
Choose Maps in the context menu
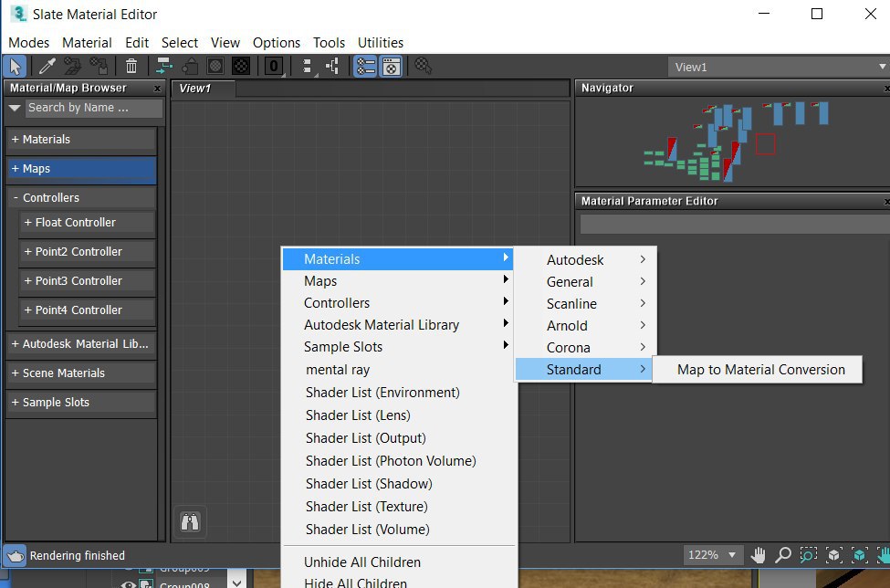(399, 281)
